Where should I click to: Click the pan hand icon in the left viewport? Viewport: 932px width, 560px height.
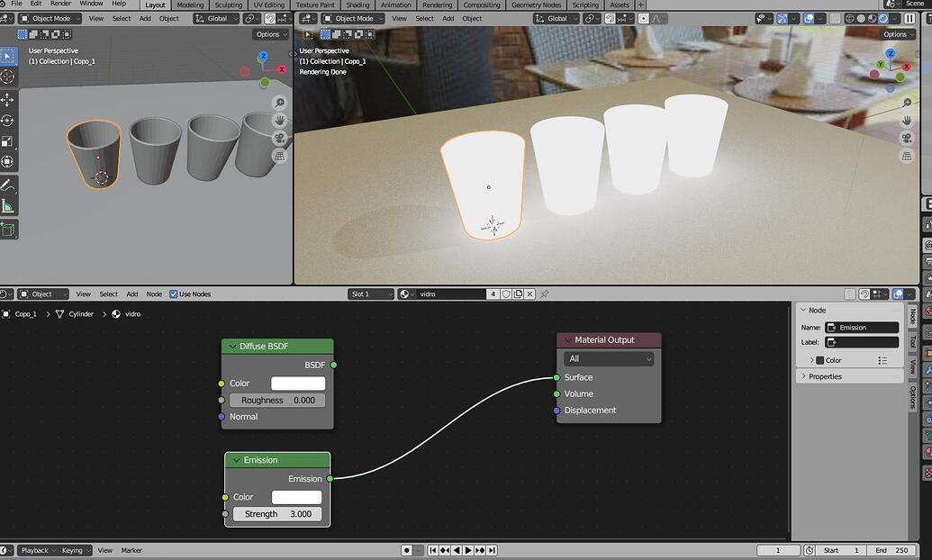[x=279, y=120]
